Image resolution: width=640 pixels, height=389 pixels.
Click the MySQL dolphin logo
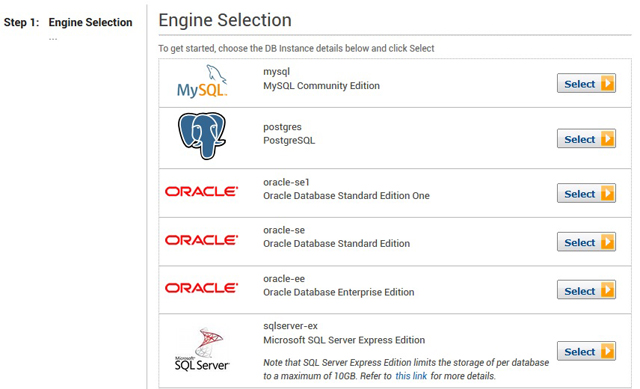202,81
